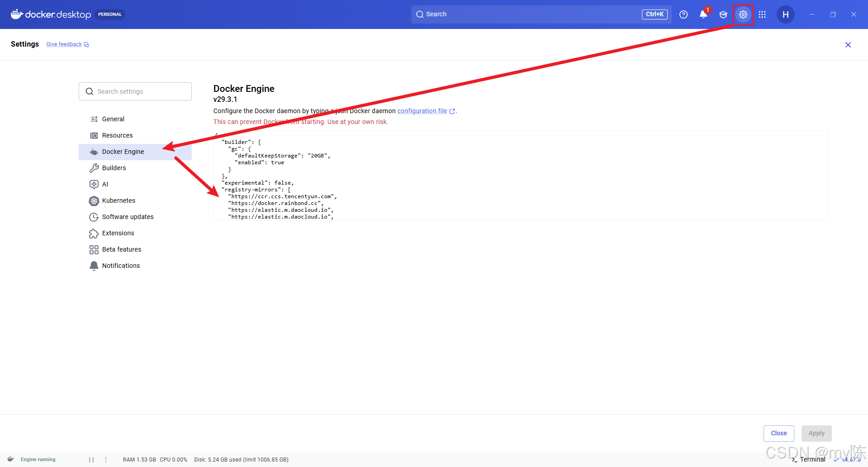Click the AI settings icon
Image resolution: width=868 pixels, height=467 pixels.
click(94, 184)
